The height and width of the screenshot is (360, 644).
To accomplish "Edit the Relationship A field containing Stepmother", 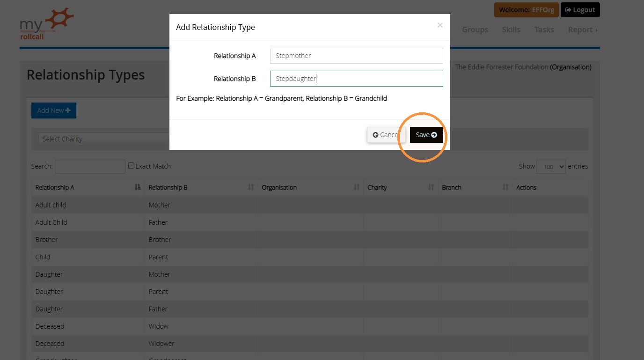I will [x=356, y=56].
